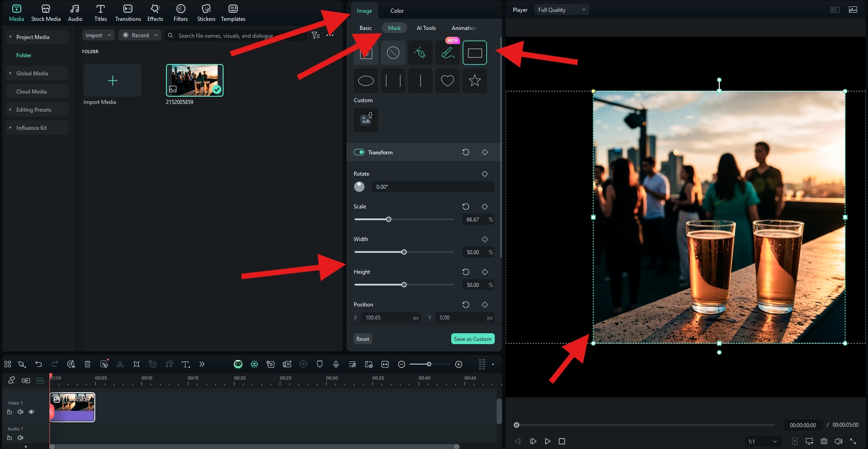Select the pen draw mask tool
This screenshot has height=449, width=868.
click(x=420, y=53)
